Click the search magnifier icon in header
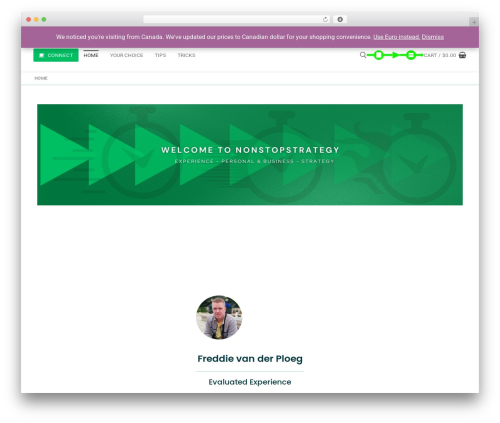 pyautogui.click(x=363, y=55)
